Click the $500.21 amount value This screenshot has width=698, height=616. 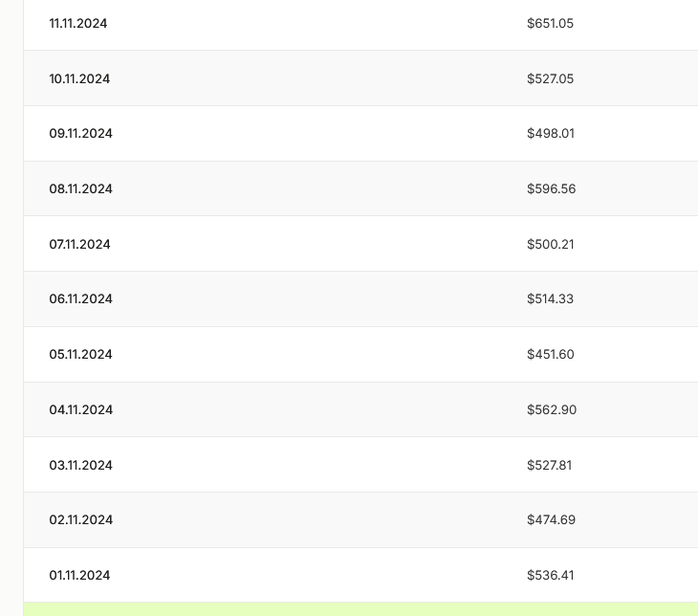tap(550, 244)
